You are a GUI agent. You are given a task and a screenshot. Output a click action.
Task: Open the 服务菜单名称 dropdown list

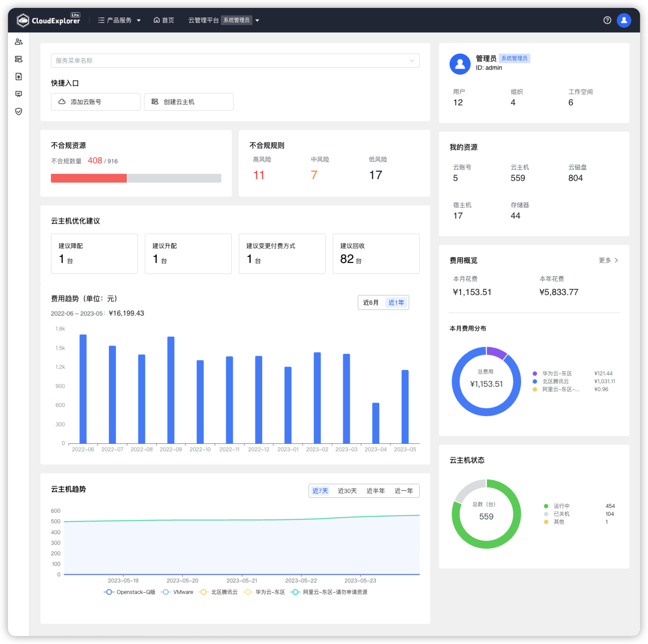tap(235, 60)
